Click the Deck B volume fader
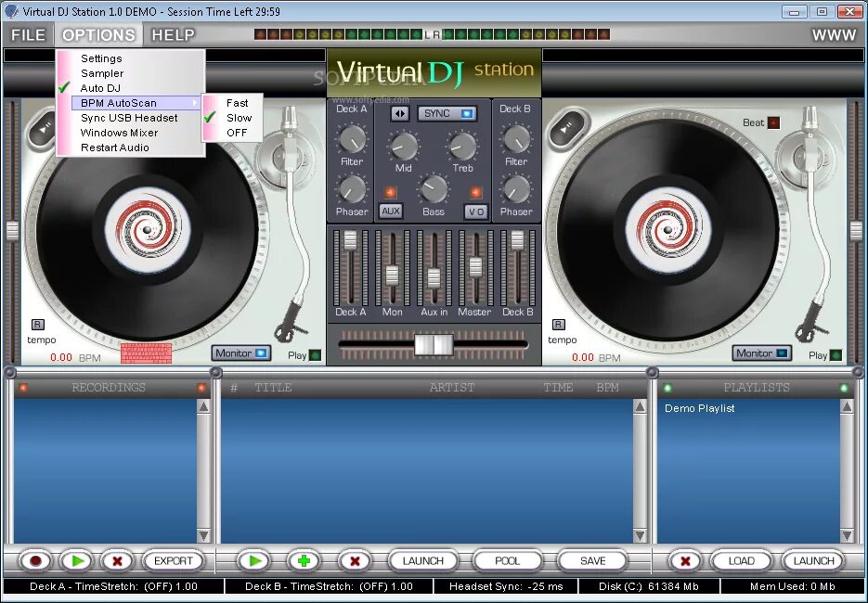This screenshot has width=868, height=603. click(517, 240)
